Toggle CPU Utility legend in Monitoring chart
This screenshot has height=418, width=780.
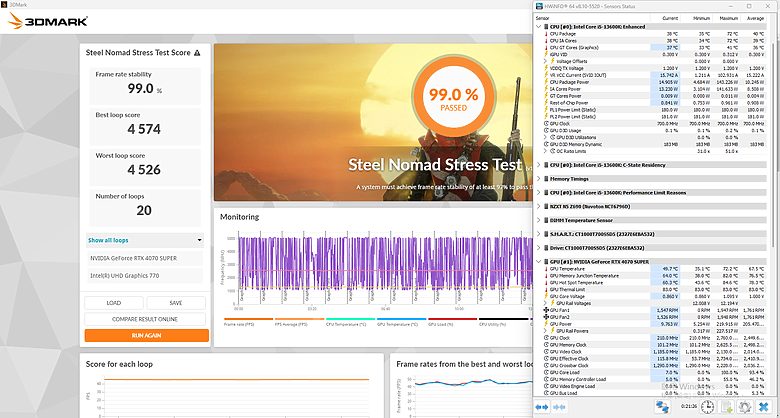[503, 322]
